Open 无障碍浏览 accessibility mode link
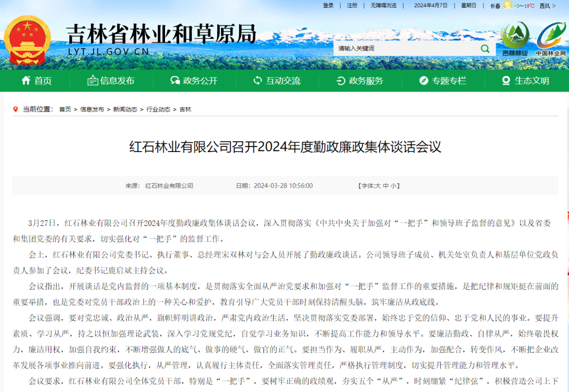569x392 pixels. tap(383, 6)
